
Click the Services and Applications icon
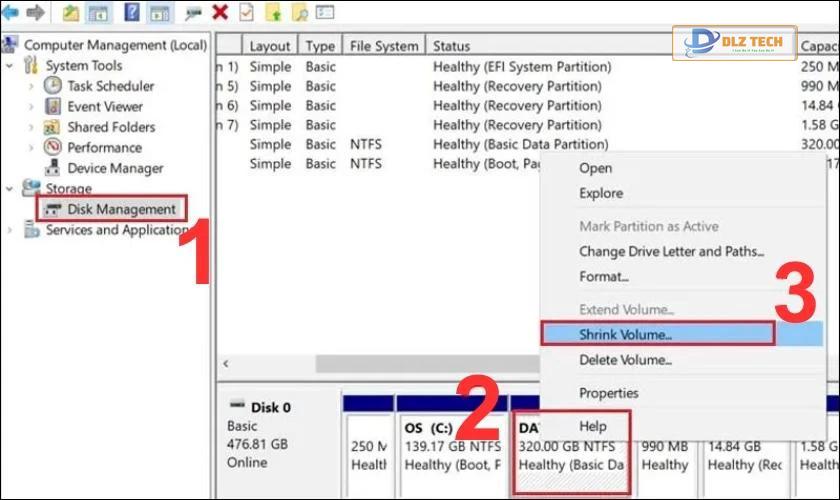coord(32,230)
